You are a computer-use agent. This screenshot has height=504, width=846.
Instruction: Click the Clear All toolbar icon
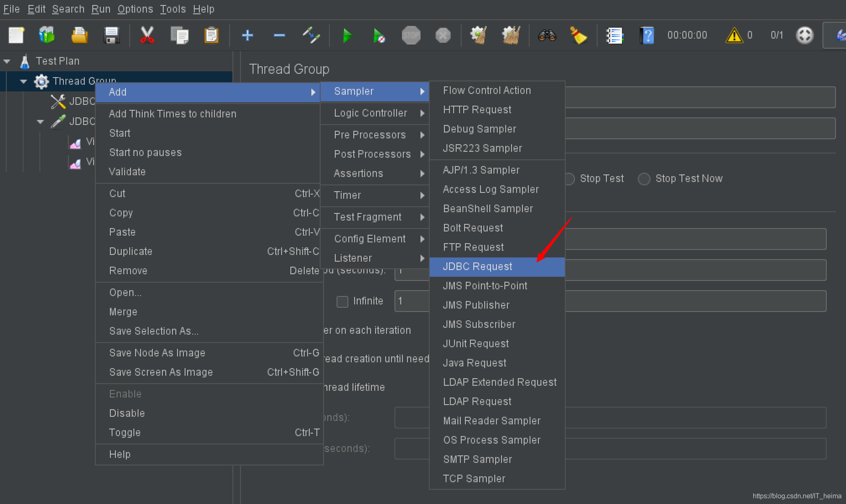click(x=511, y=36)
